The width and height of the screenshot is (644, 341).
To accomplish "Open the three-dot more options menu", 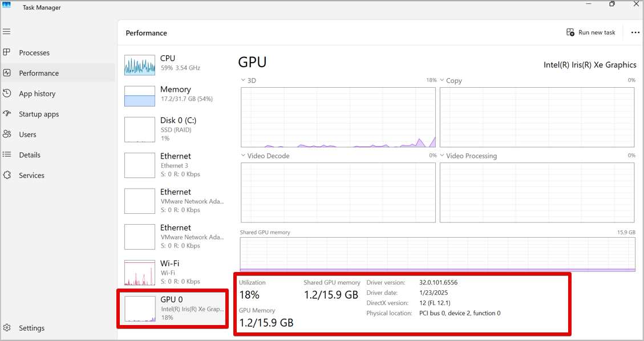I will pyautogui.click(x=635, y=33).
